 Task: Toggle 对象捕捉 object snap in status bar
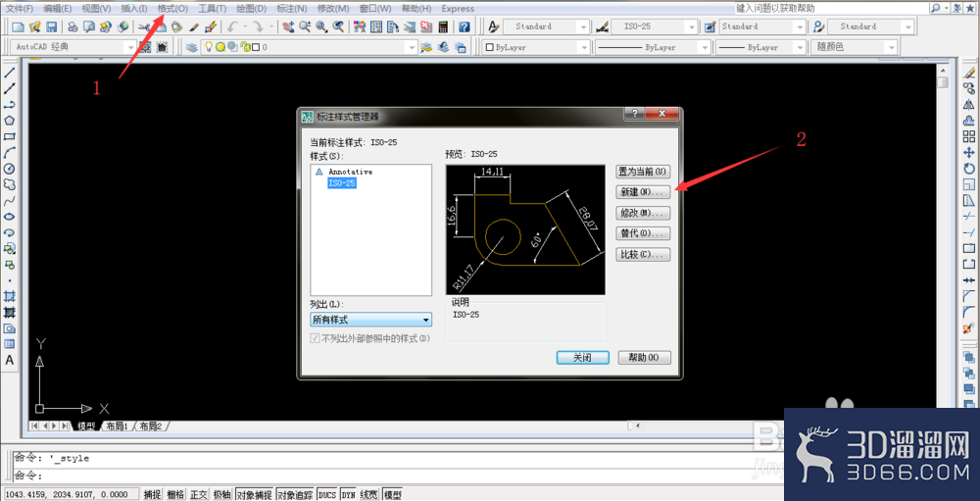coord(254,495)
